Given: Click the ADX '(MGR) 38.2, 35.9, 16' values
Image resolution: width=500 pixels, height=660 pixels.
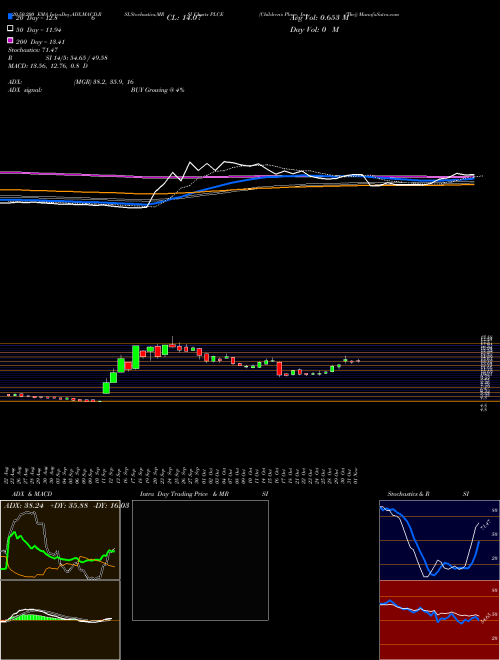Looking at the screenshot, I should pos(104,82).
